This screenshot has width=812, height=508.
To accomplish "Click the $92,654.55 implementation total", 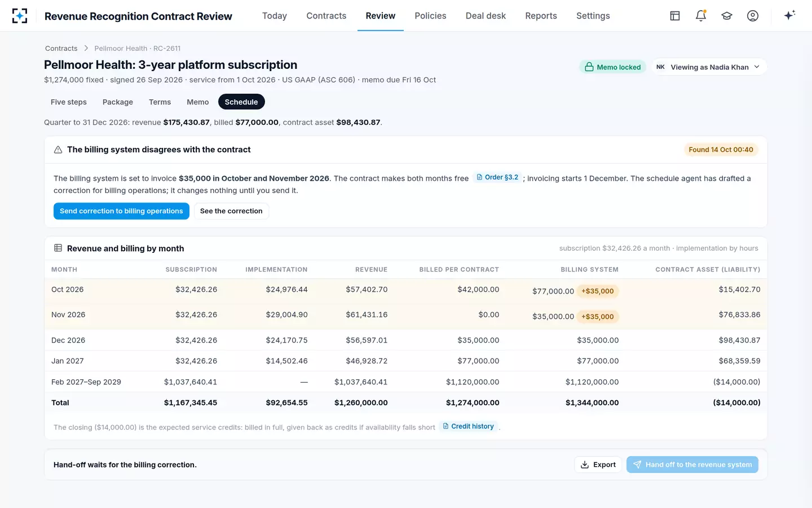I will pyautogui.click(x=286, y=403).
